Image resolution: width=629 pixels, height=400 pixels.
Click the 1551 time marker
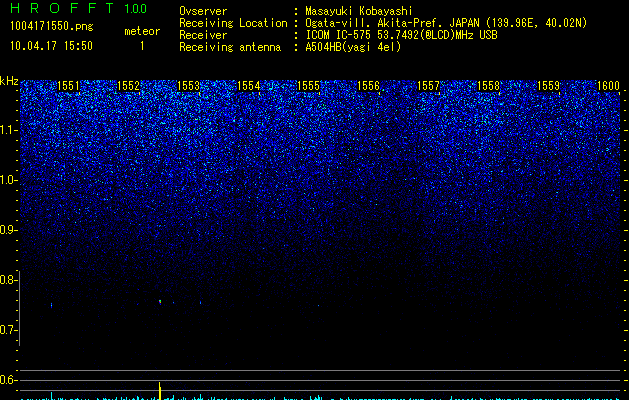coord(69,86)
